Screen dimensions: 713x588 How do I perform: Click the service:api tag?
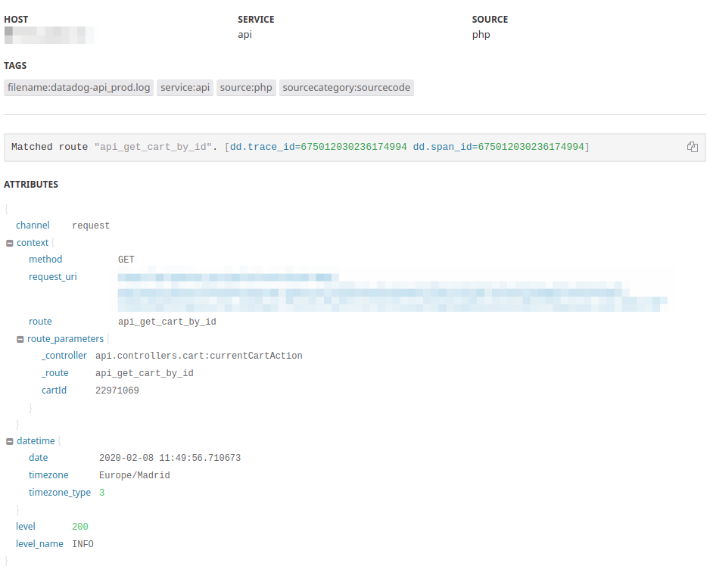[185, 87]
